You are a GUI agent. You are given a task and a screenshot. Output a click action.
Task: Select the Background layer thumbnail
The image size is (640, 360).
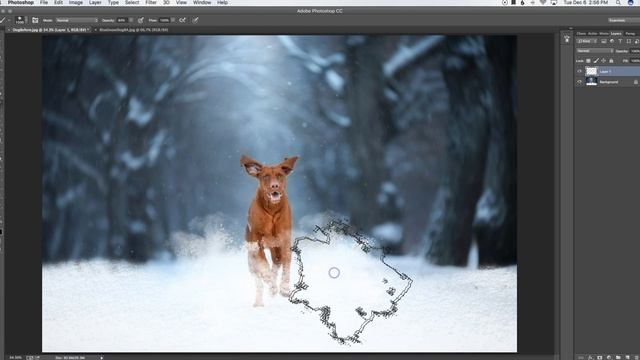point(591,82)
